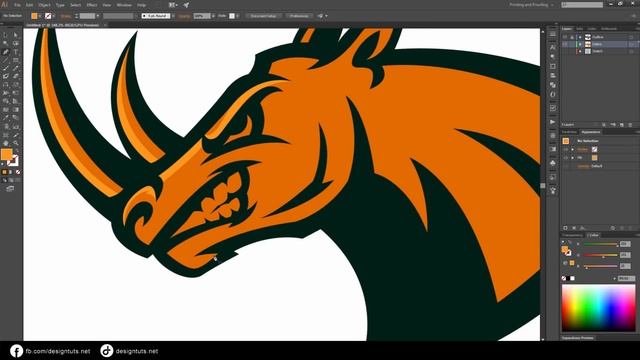Toggle visibility of the Sketch layer
This screenshot has width=640, height=360.
[x=565, y=51]
